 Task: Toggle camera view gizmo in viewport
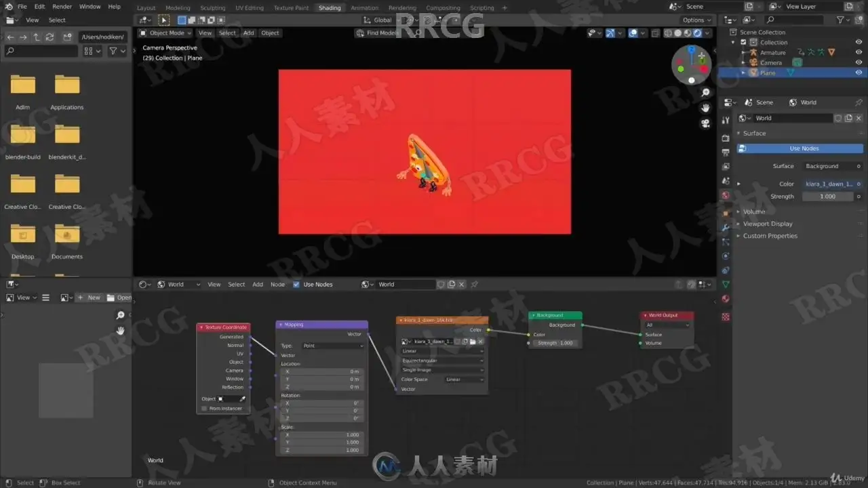point(706,123)
